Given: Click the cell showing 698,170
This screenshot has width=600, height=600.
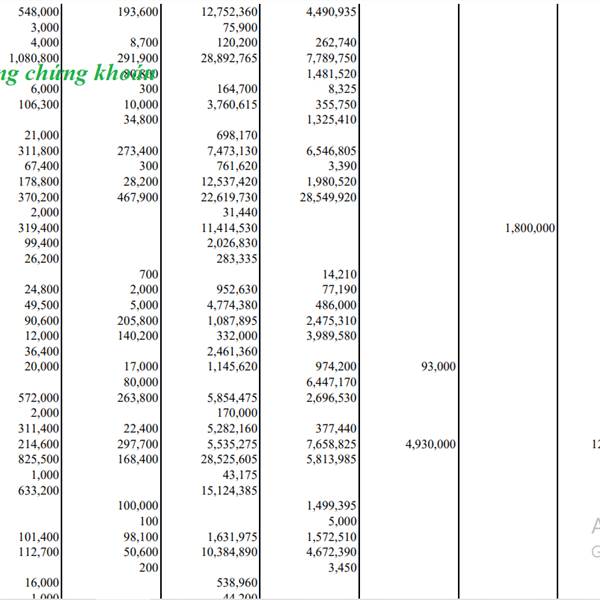Looking at the screenshot, I should point(237,135).
